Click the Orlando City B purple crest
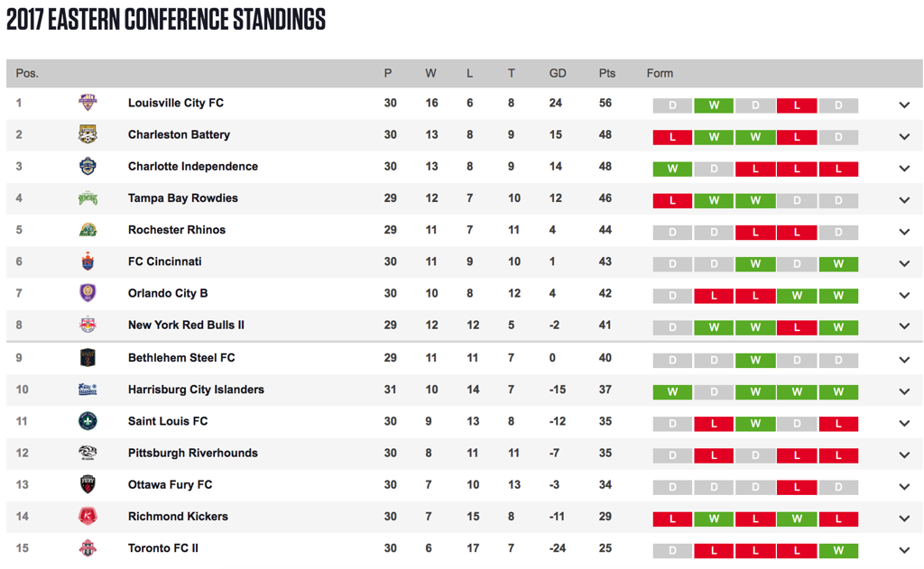 [x=88, y=293]
